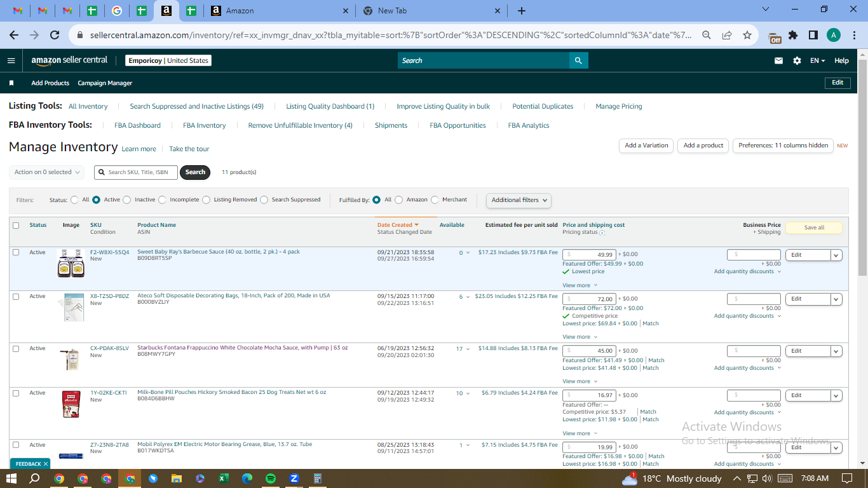Open Listing Quality Dashboard (1)
Viewport: 868px width, 488px height.
point(330,107)
